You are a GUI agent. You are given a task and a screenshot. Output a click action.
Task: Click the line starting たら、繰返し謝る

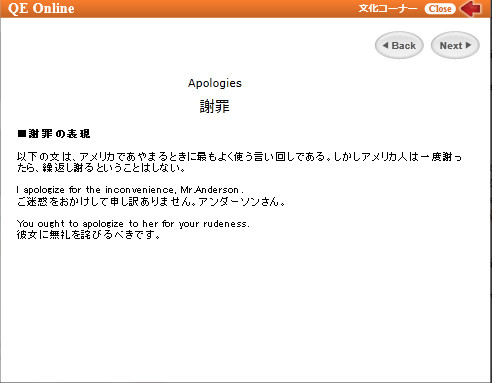click(x=101, y=168)
